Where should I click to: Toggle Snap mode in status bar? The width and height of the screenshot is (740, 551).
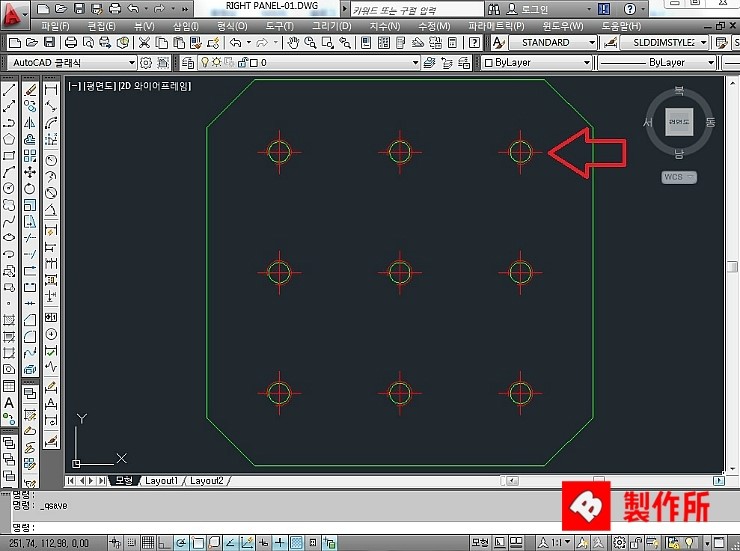pyautogui.click(x=132, y=543)
